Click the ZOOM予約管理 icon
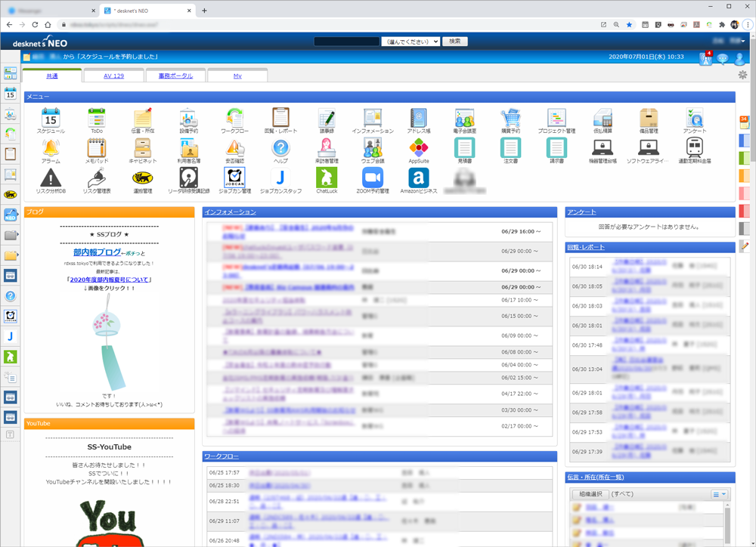Image resolution: width=756 pixels, height=547 pixels. 373,178
